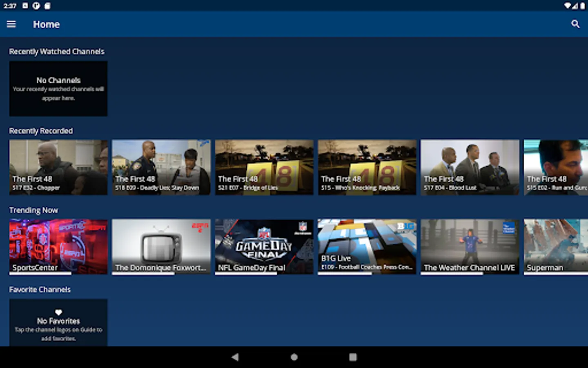Tap the Recently Watched Channels heading
Screen dimensions: 588x368
click(x=57, y=52)
